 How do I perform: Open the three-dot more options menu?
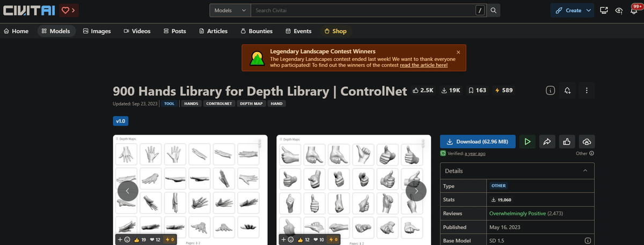pyautogui.click(x=587, y=91)
